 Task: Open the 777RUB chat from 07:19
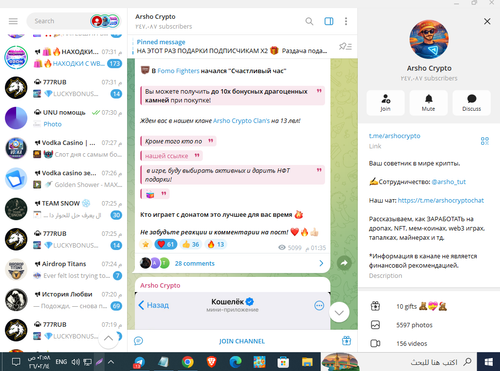63,330
